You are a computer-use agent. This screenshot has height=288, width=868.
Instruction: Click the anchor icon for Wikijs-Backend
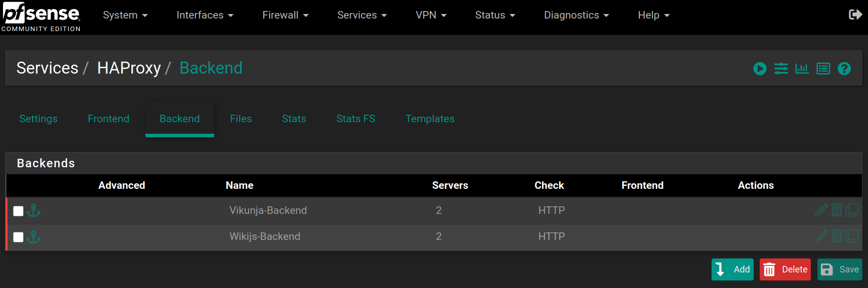click(34, 236)
